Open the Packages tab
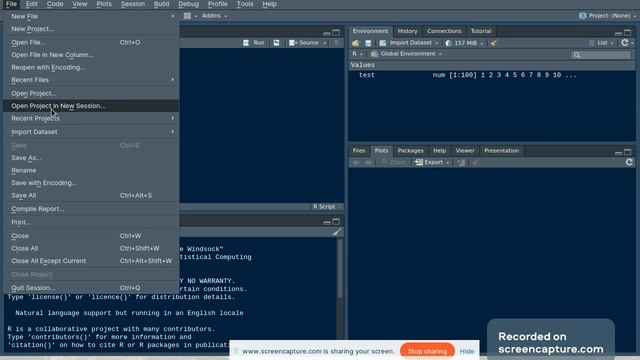This screenshot has width=640, height=360. pyautogui.click(x=410, y=151)
